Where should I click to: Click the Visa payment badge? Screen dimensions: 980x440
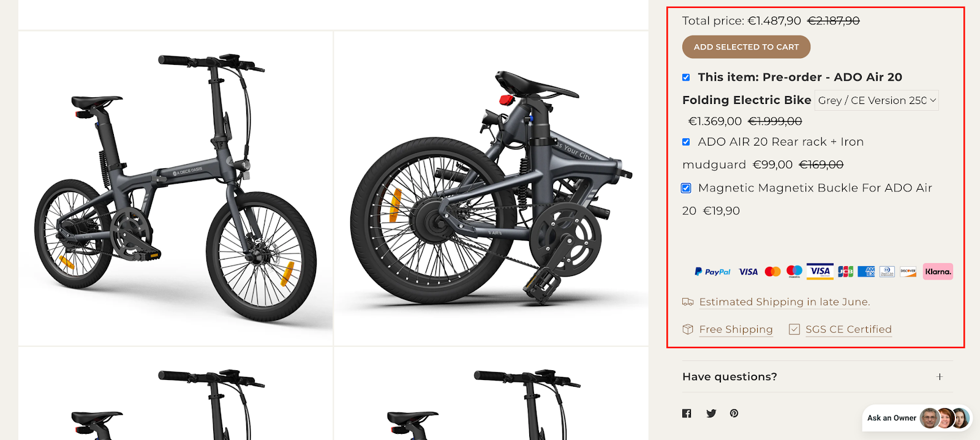pos(748,271)
